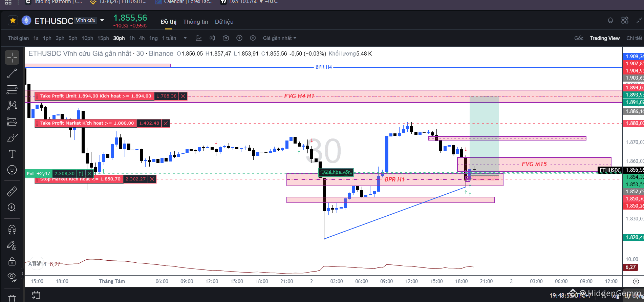Click the Giá hòa vốn breakeven label
Image resolution: width=644 pixels, height=302 pixels.
(336, 172)
